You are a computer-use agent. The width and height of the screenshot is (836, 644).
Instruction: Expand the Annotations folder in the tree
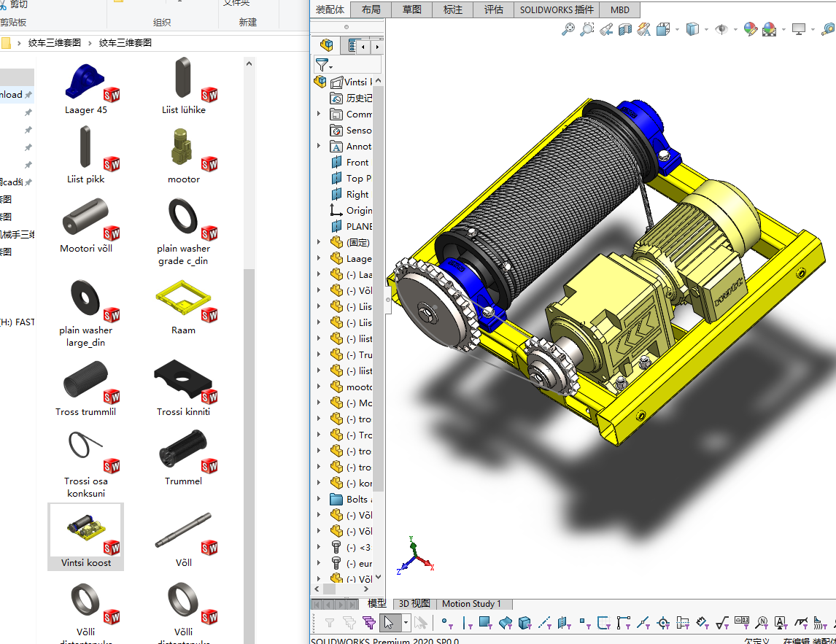pyautogui.click(x=319, y=146)
